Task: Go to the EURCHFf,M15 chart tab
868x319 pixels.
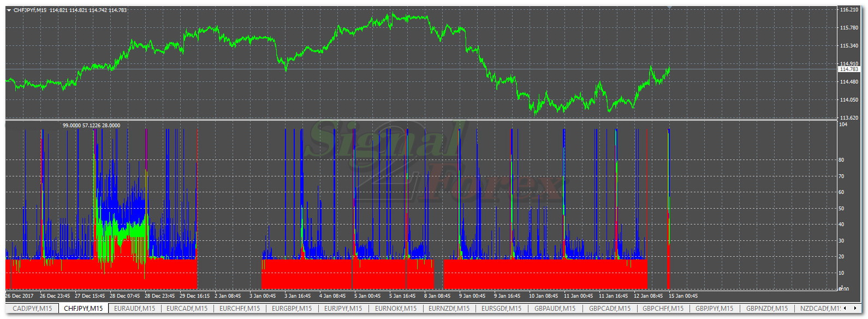Action: pos(240,309)
